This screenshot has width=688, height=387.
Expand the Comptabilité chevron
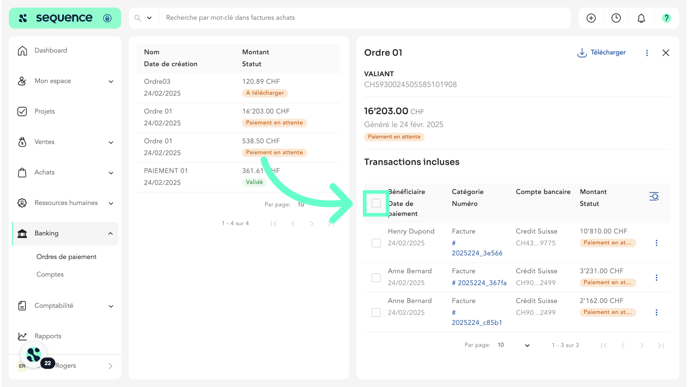click(111, 306)
